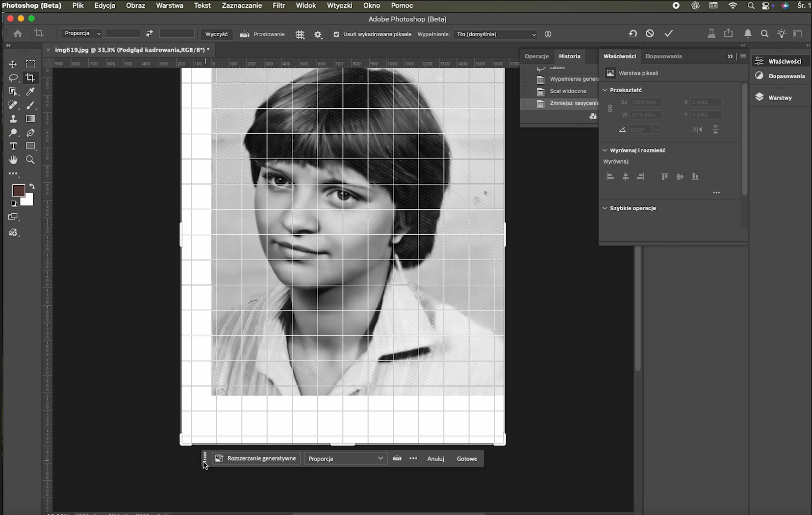The width and height of the screenshot is (812, 515).
Task: Open the foreground color swatch
Action: (19, 191)
